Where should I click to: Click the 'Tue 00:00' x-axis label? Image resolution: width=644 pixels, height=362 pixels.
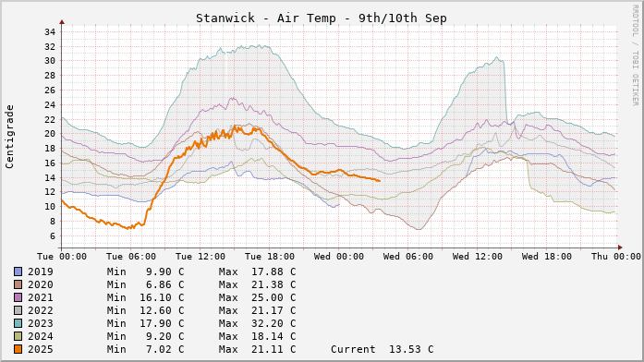pos(62,257)
